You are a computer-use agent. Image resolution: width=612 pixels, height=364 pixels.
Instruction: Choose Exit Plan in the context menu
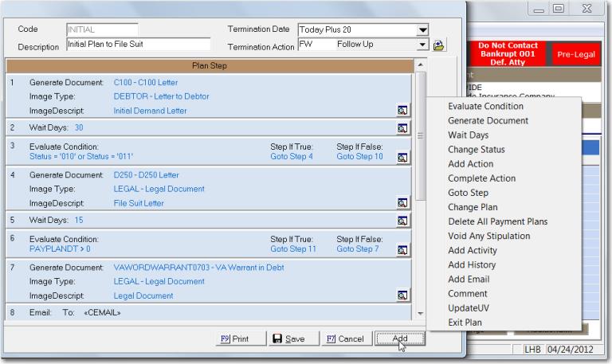tap(465, 323)
